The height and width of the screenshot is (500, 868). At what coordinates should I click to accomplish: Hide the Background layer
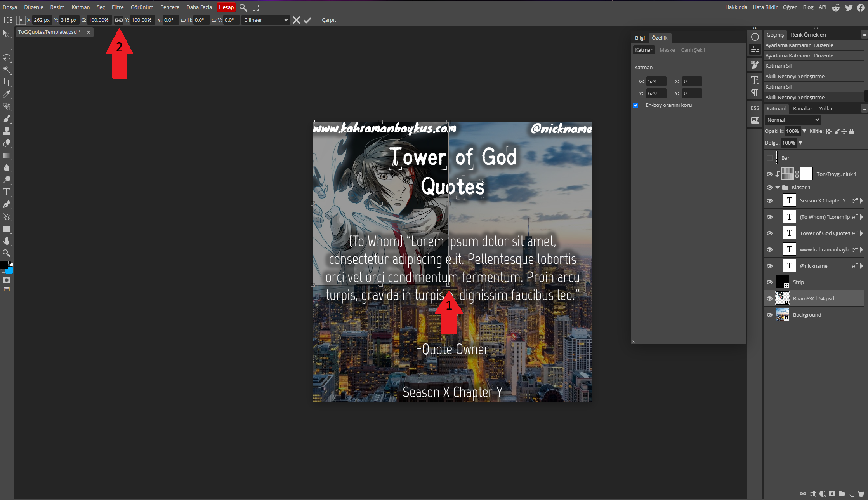tap(769, 315)
